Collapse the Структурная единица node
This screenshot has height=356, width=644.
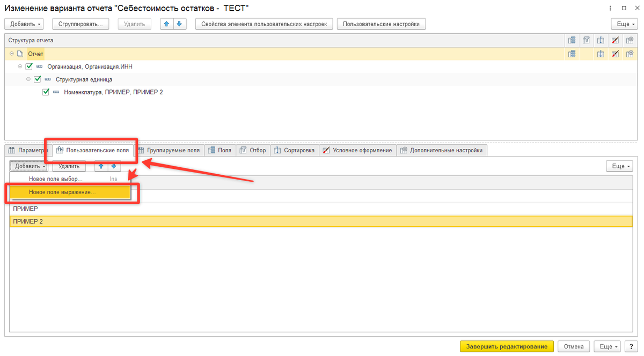coord(29,79)
